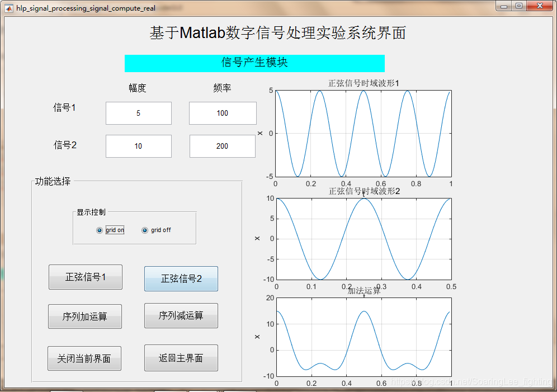
Task: Click the main title 基于Matlab数字信号处理实验系统界面
Action: [278, 33]
